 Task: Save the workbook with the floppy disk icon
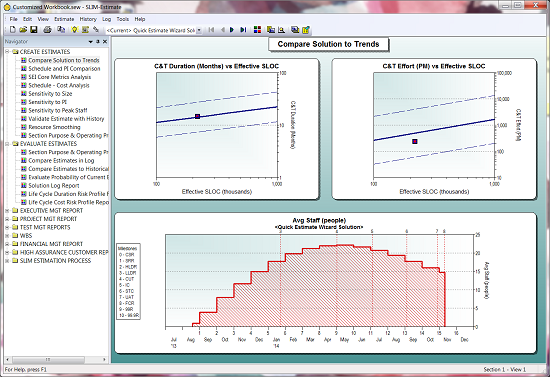pyautogui.click(x=34, y=30)
